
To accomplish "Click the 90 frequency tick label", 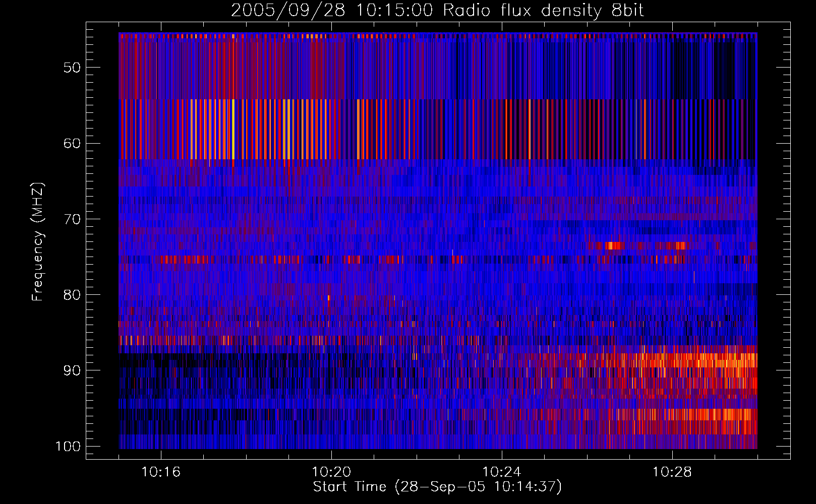I will click(x=72, y=370).
